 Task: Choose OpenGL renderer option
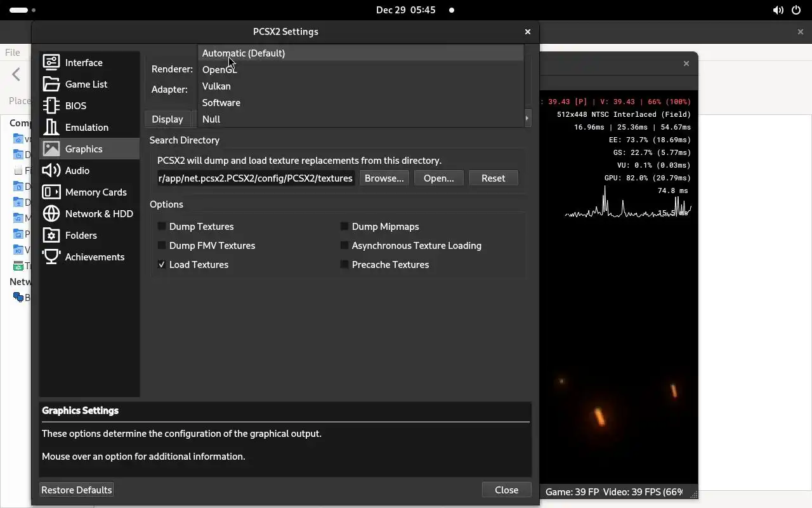[361, 69]
